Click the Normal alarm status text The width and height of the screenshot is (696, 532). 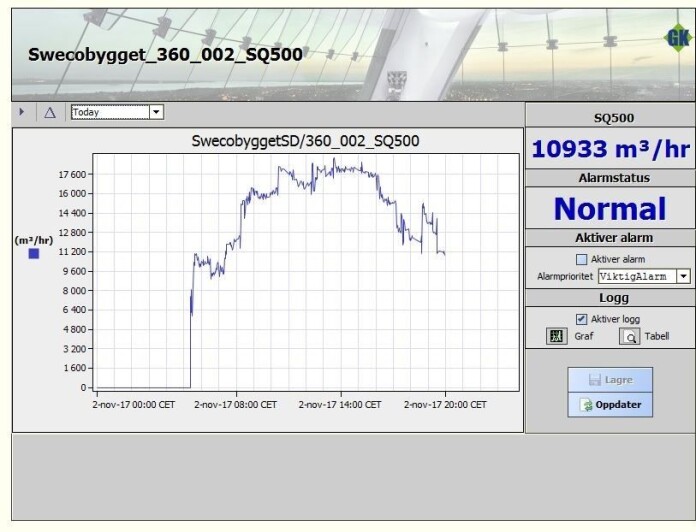tap(610, 209)
